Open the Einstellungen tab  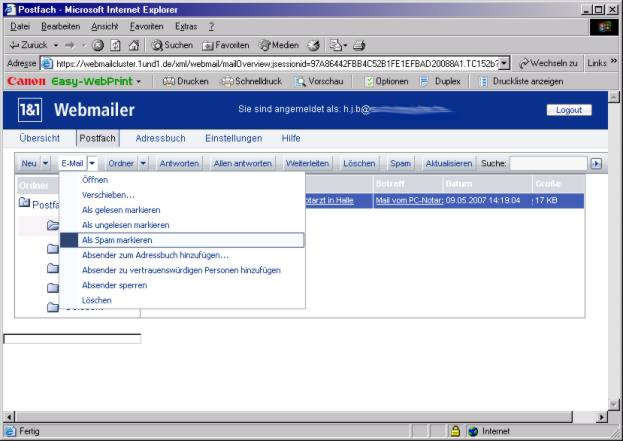[233, 138]
